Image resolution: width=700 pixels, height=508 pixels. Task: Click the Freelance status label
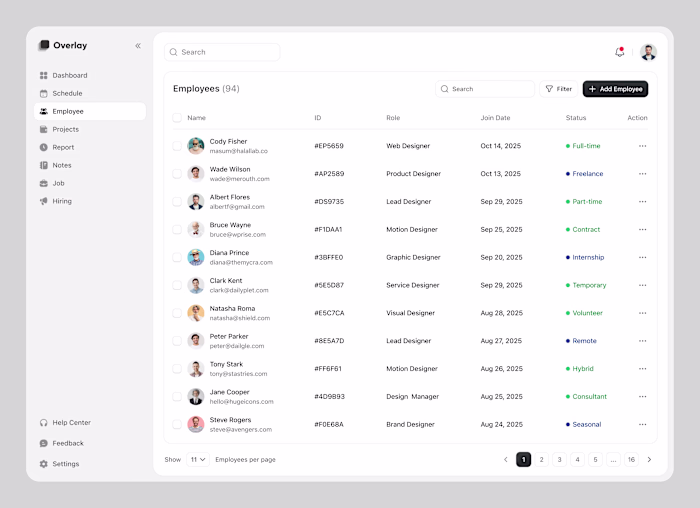[588, 174]
